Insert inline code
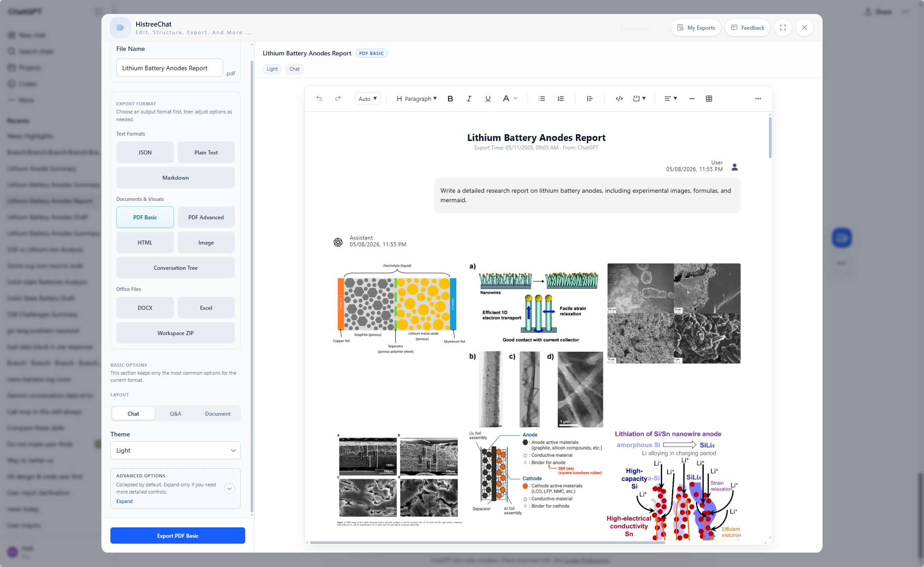 tap(619, 99)
